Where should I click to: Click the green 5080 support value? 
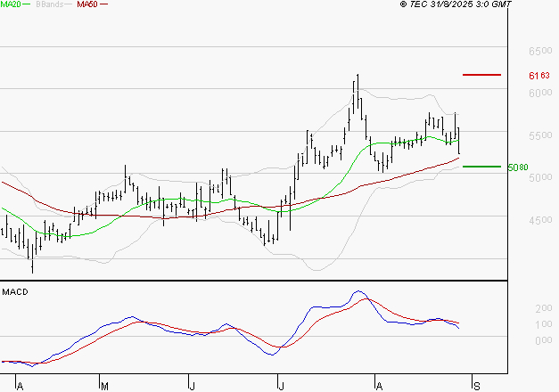[518, 167]
